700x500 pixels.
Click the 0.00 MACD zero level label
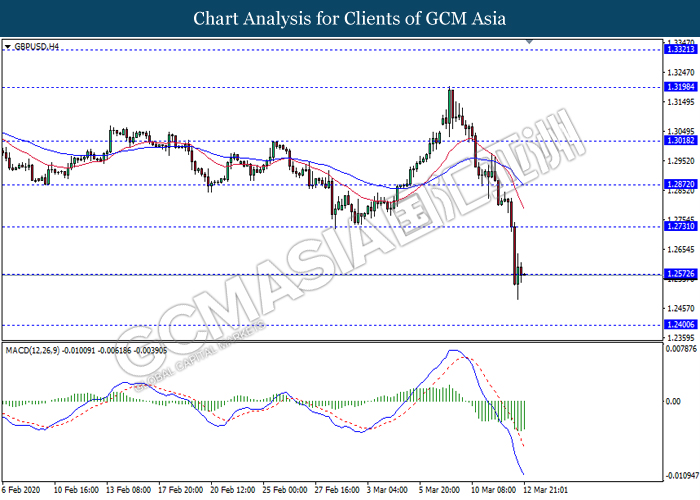(673, 402)
